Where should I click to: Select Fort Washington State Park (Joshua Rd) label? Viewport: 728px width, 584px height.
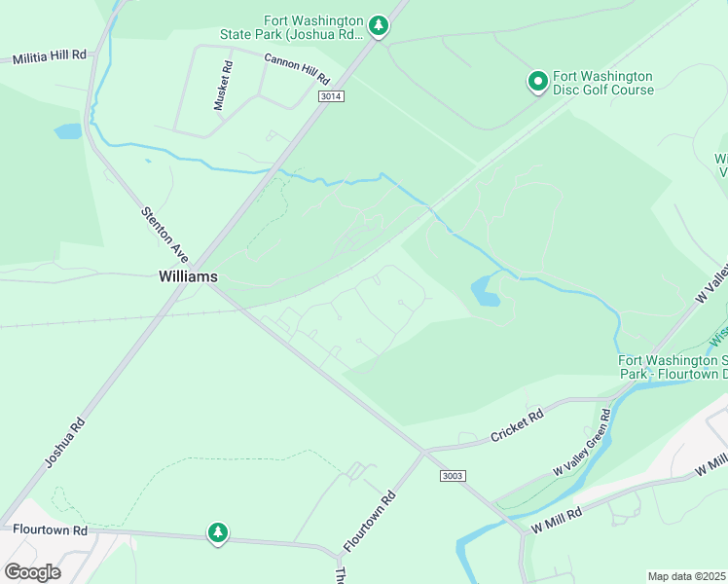coord(292,28)
